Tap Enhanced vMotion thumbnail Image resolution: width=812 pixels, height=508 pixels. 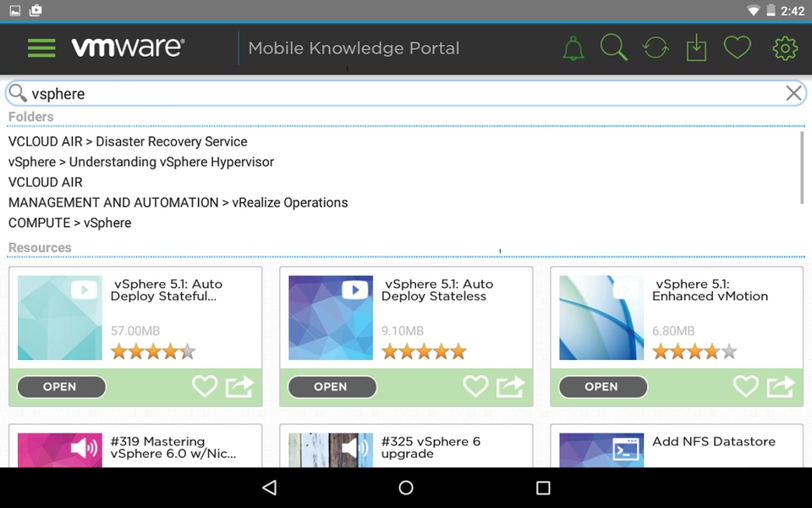pos(601,317)
